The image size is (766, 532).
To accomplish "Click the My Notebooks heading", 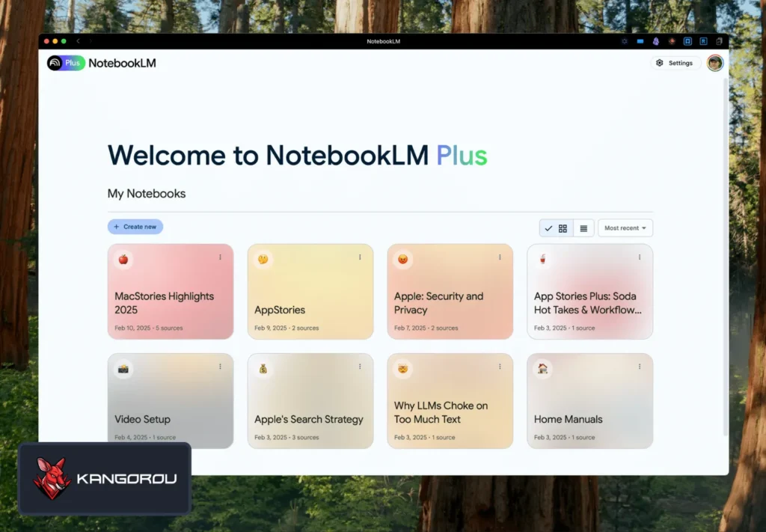I will (x=147, y=194).
